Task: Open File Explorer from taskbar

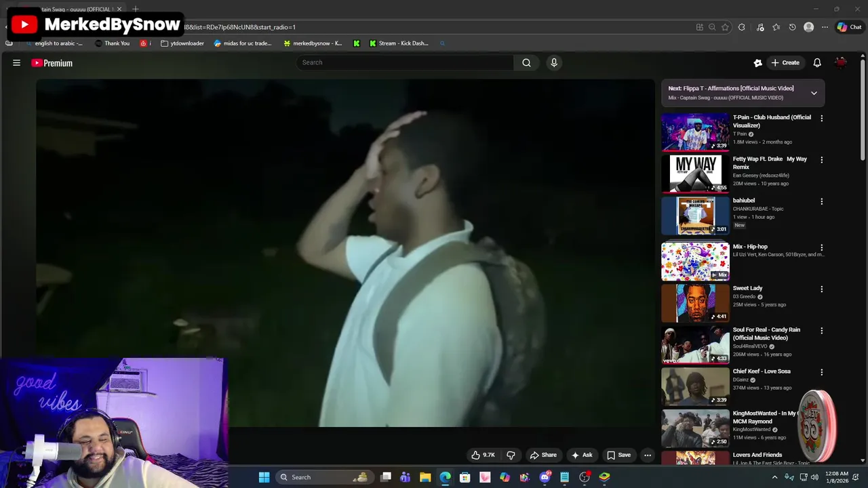Action: (425, 477)
